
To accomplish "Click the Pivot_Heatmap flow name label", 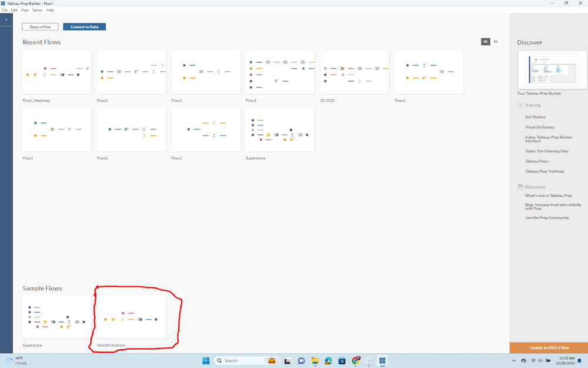I will [36, 101].
